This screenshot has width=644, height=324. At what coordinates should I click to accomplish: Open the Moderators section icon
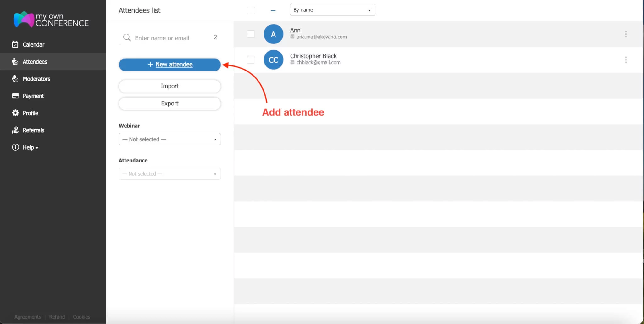[15, 79]
